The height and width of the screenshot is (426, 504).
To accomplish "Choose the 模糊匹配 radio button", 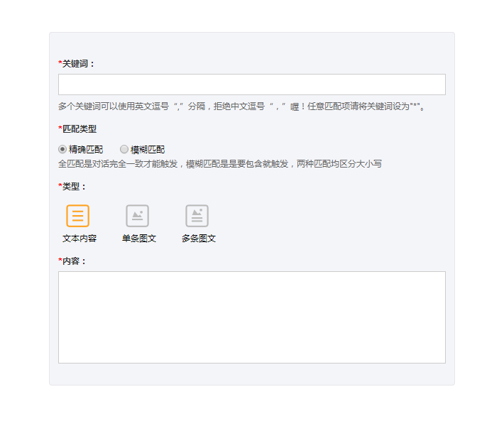I will pyautogui.click(x=124, y=150).
